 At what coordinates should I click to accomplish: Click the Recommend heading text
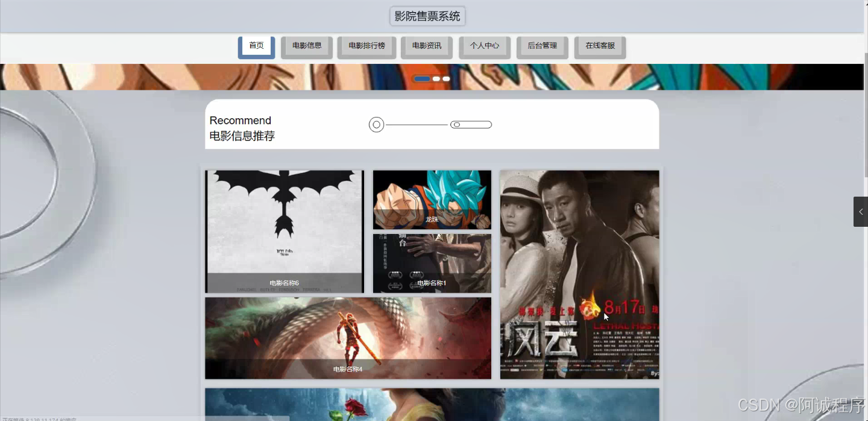pos(241,121)
